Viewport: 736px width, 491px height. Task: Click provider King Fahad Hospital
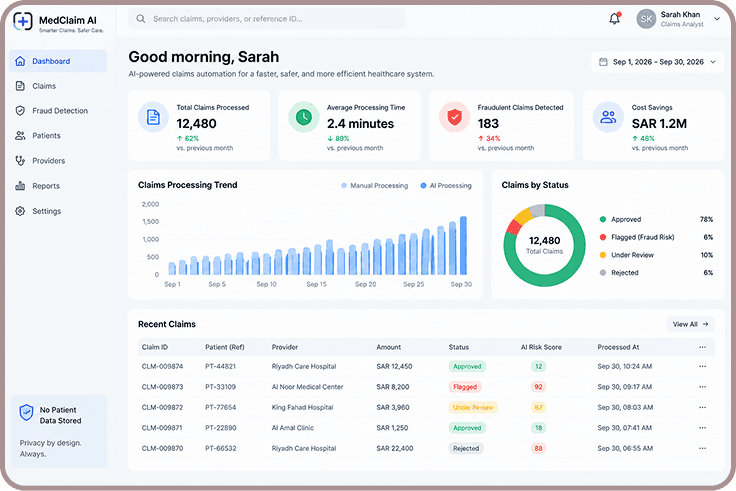pos(302,407)
